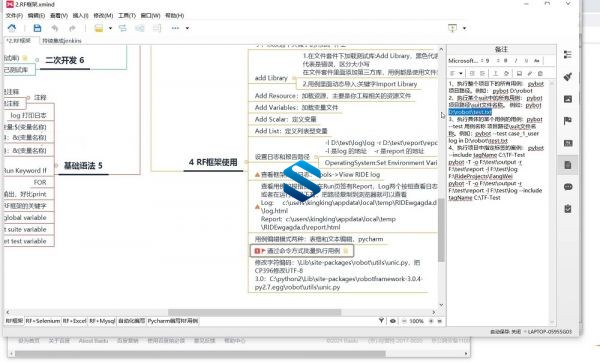Open the 工具(T) menu
Image resolution: width=600 pixels, height=362 pixels.
point(127,16)
